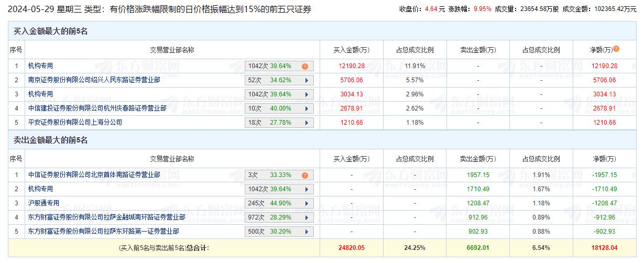Click arrow icon in 拉萨金融城南环路 row

[306, 217]
